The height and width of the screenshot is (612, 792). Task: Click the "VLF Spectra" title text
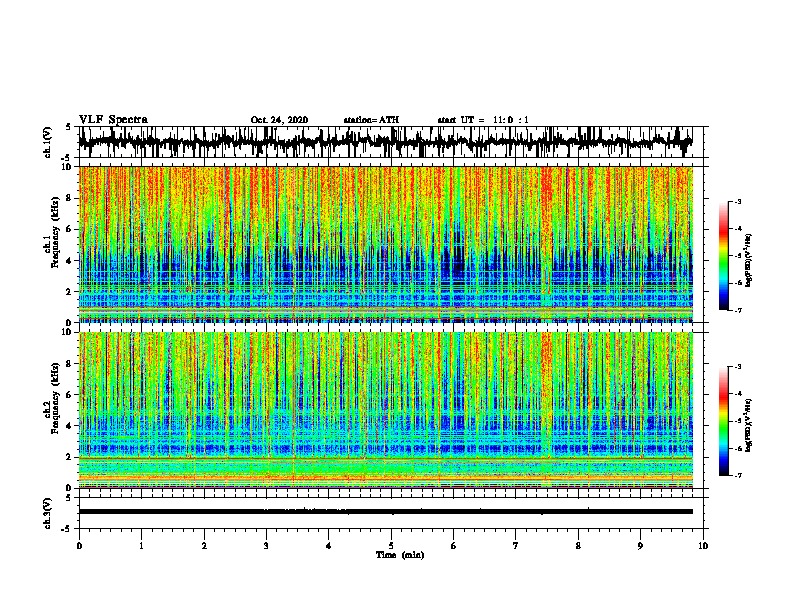pos(113,120)
